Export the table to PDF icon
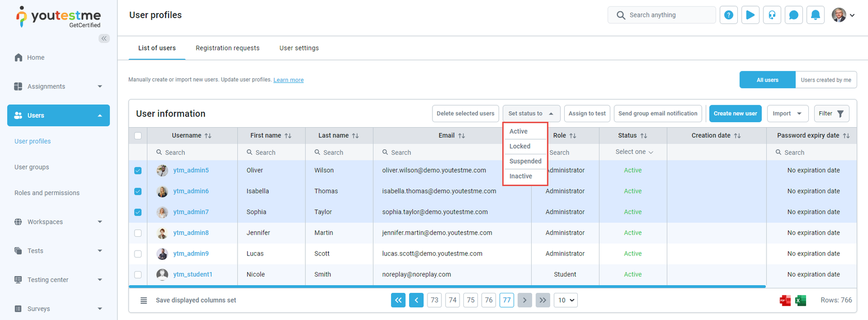Screen dimensions: 868x320 point(785,300)
